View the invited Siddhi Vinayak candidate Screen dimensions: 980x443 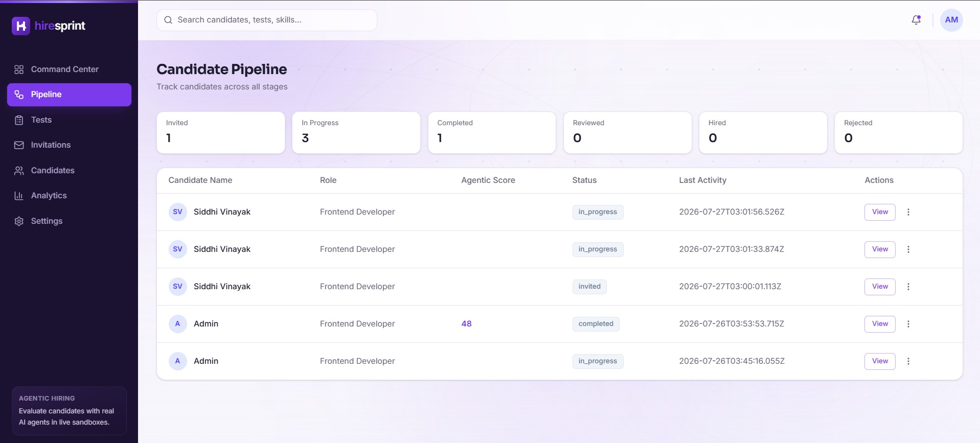880,287
